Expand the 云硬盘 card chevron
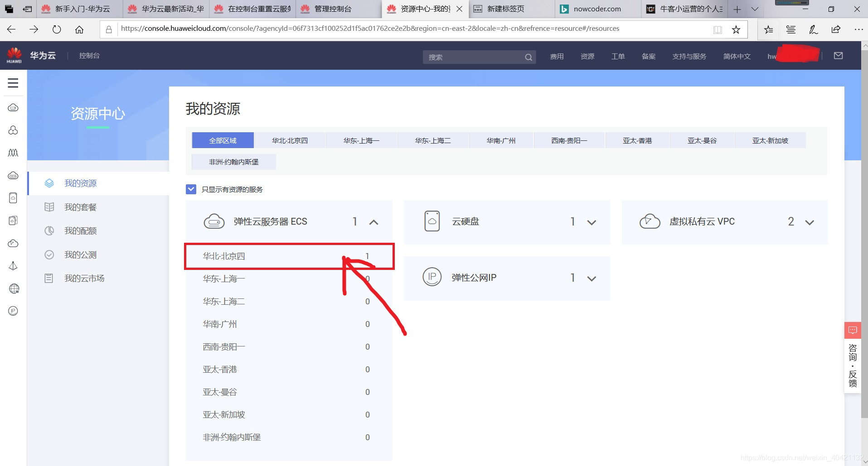 tap(592, 222)
